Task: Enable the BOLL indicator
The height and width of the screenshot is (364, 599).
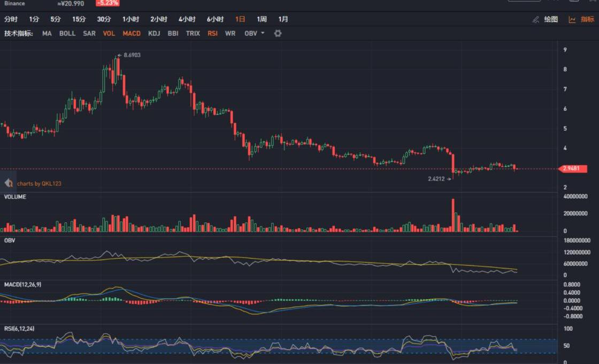Action: coord(67,33)
